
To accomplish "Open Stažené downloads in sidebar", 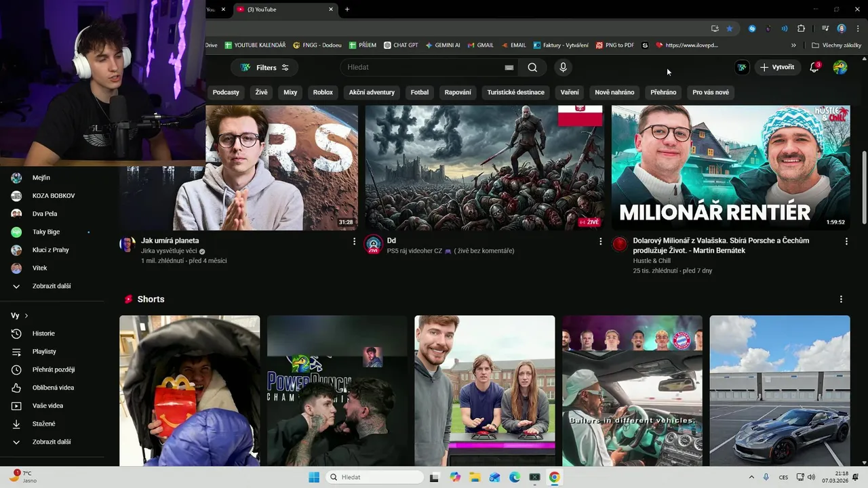I will (43, 424).
